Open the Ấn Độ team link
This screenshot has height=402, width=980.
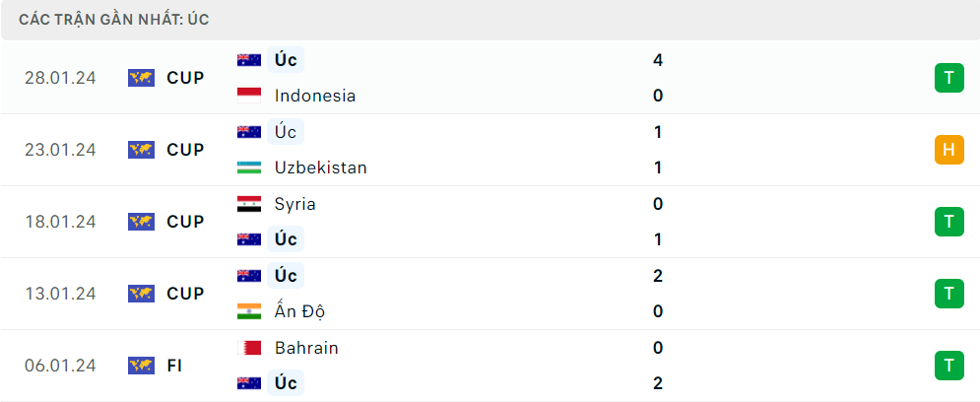click(x=300, y=310)
